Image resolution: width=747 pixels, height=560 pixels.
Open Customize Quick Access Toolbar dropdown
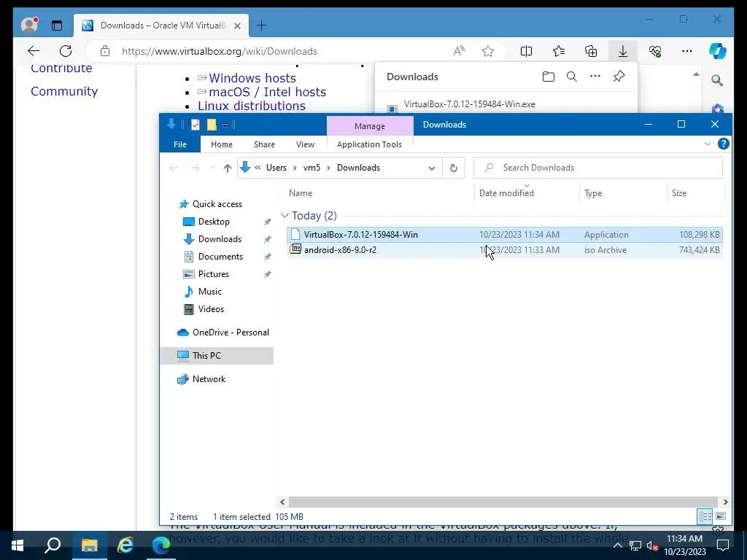point(225,125)
